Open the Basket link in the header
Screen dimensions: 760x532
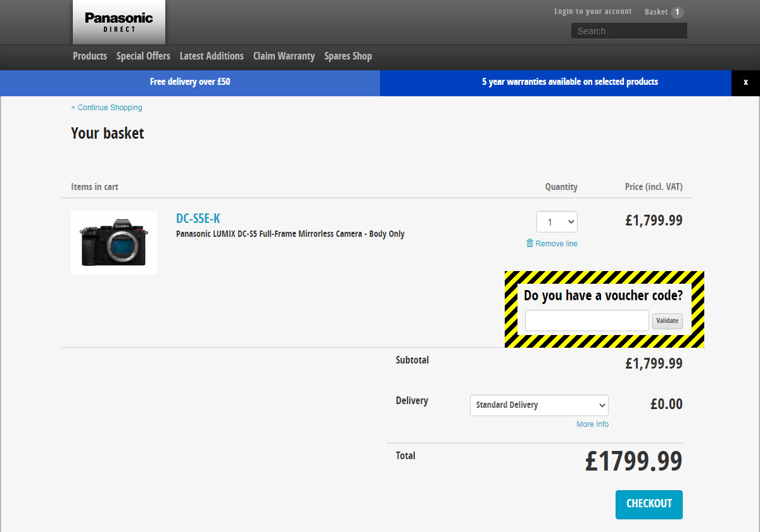(656, 12)
